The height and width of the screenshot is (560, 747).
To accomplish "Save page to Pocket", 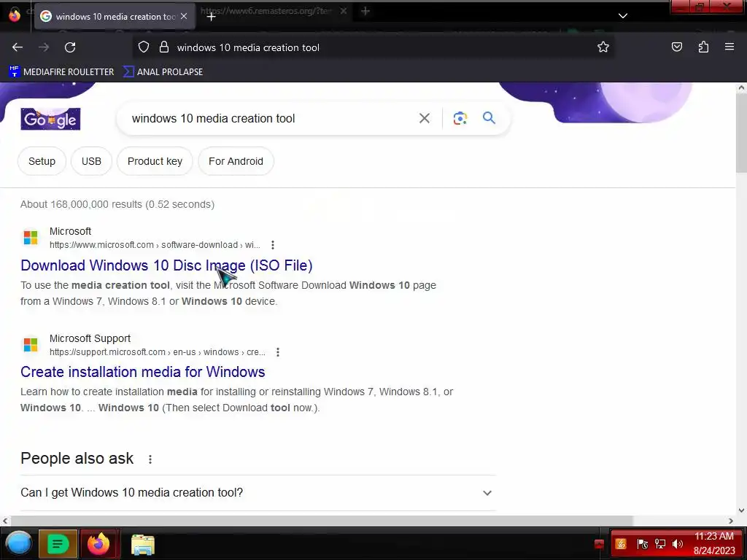I will [676, 47].
